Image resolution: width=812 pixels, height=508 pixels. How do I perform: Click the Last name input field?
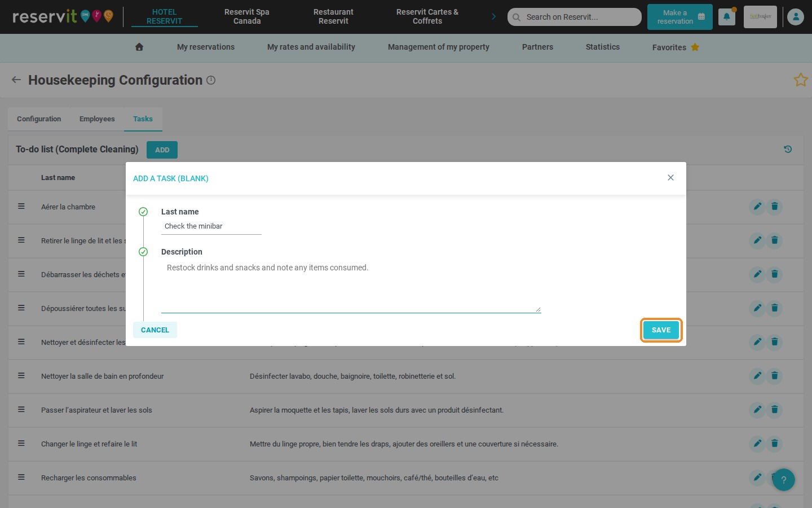(x=211, y=226)
